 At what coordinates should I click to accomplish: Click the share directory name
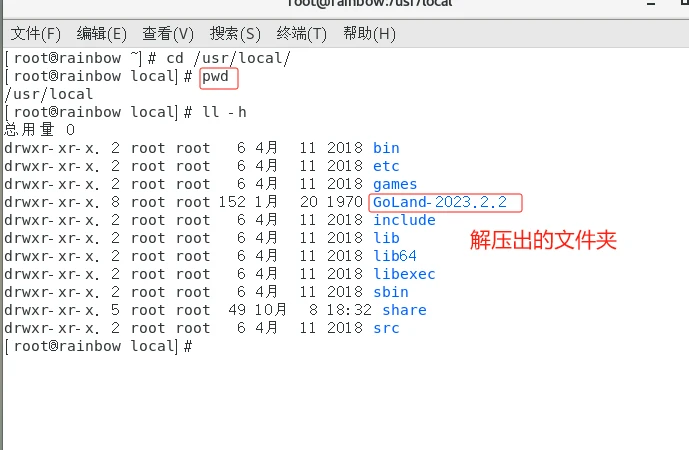tap(404, 310)
